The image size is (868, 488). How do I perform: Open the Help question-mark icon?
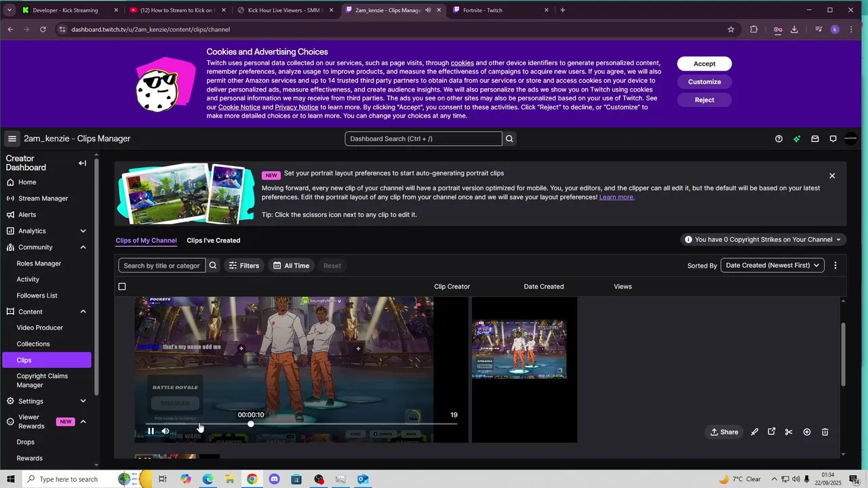coord(778,139)
